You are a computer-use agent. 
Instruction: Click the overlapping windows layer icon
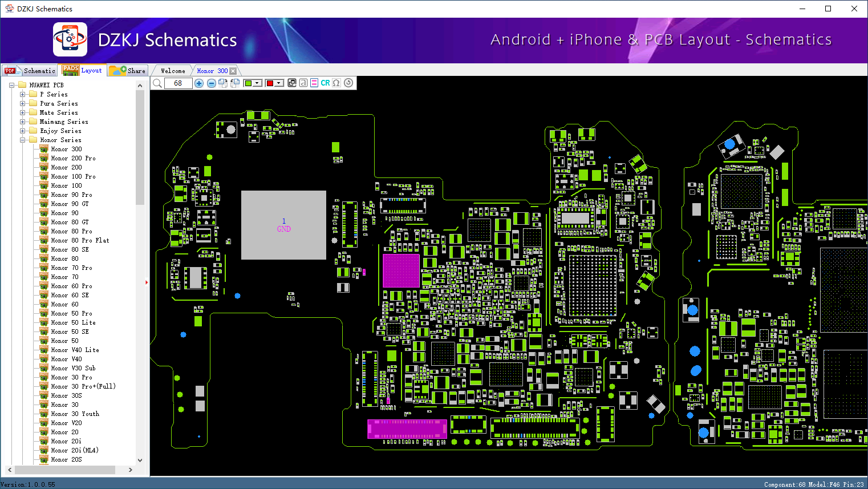292,83
